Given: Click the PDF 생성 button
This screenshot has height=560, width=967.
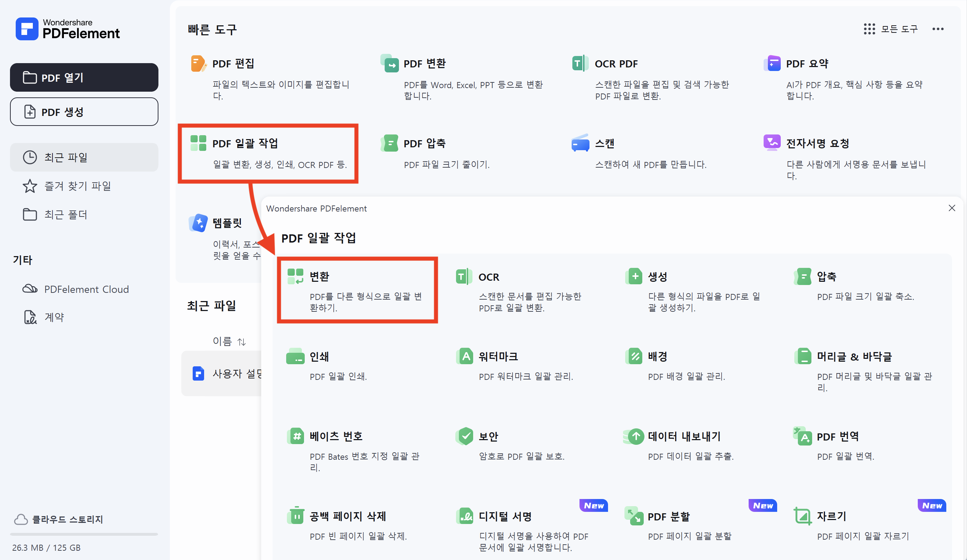Looking at the screenshot, I should tap(84, 112).
